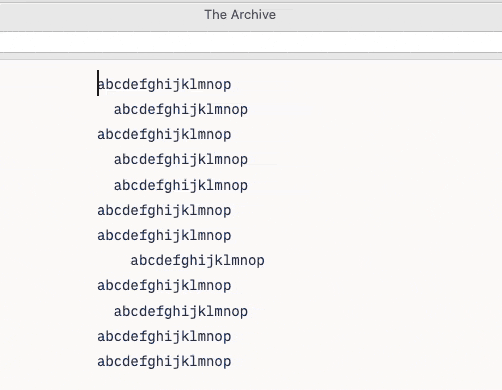Click the third line of text
This screenshot has height=390, width=502.
tap(164, 135)
